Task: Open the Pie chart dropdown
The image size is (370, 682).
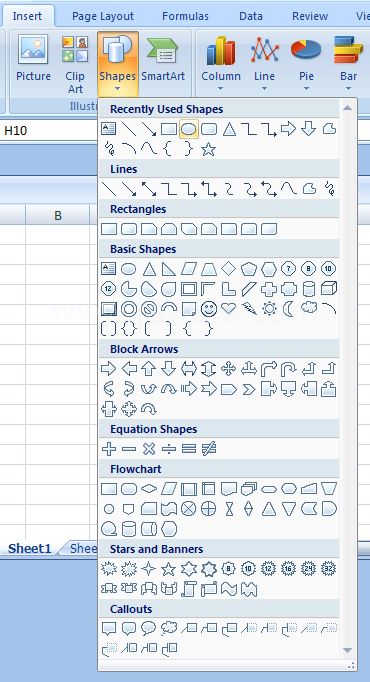Action: click(306, 64)
